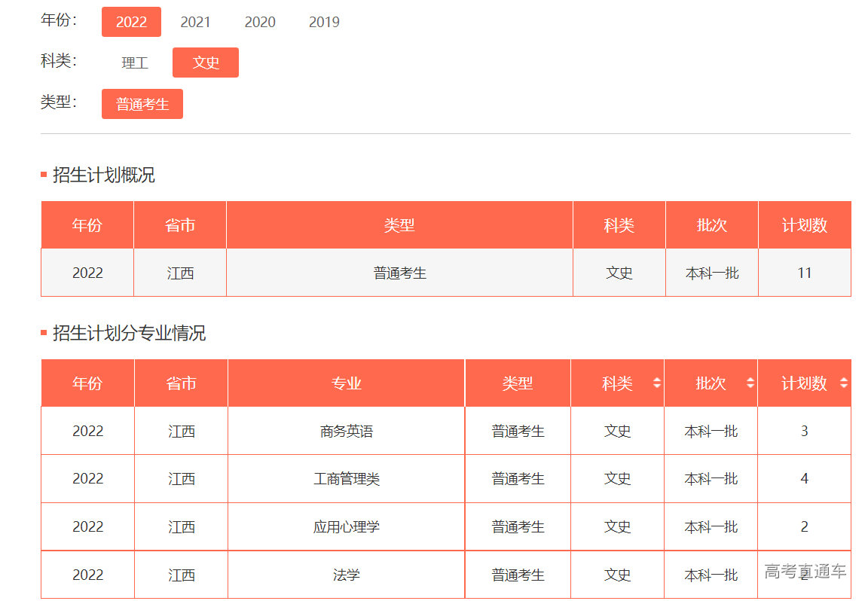Viewport: 868px width, 601px height.
Task: Sort by 批次 column sort arrows
Action: pyautogui.click(x=750, y=383)
